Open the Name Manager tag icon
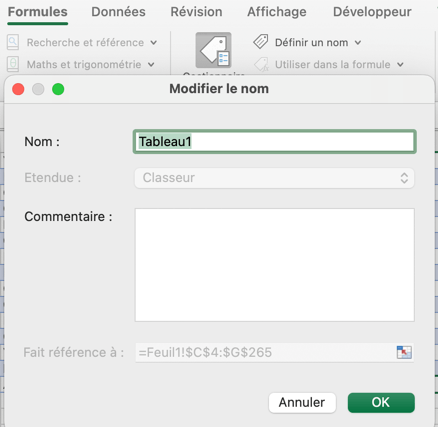 pyautogui.click(x=214, y=50)
